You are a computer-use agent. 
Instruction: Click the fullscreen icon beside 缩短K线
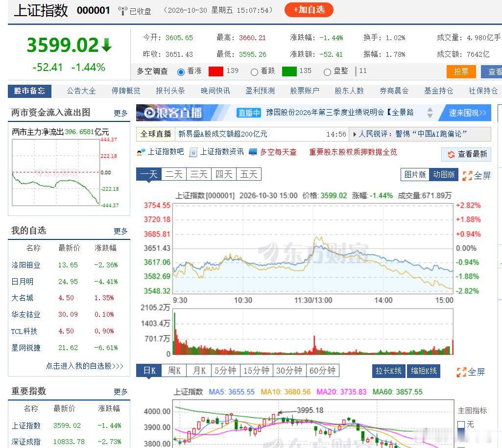(461, 372)
